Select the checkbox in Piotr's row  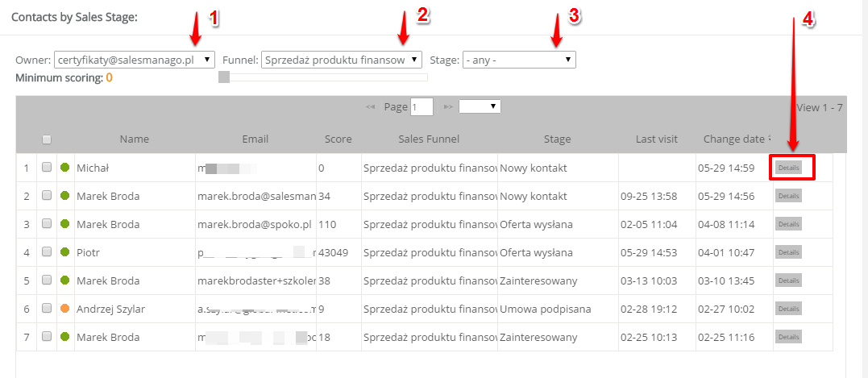point(47,251)
